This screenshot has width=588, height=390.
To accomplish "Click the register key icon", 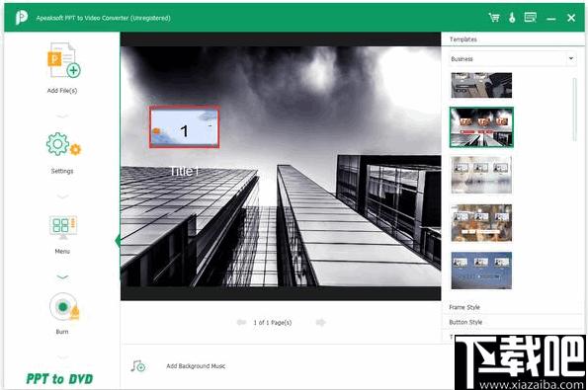I will [512, 18].
